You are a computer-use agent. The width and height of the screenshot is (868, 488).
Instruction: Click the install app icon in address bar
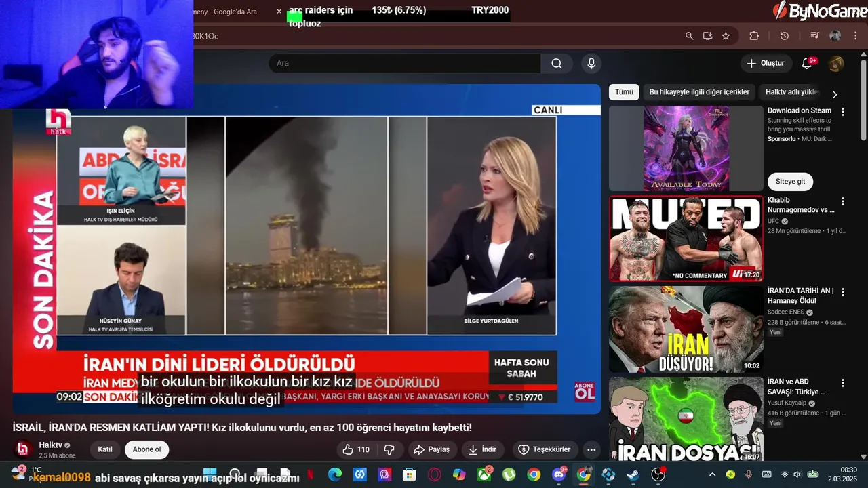(707, 36)
